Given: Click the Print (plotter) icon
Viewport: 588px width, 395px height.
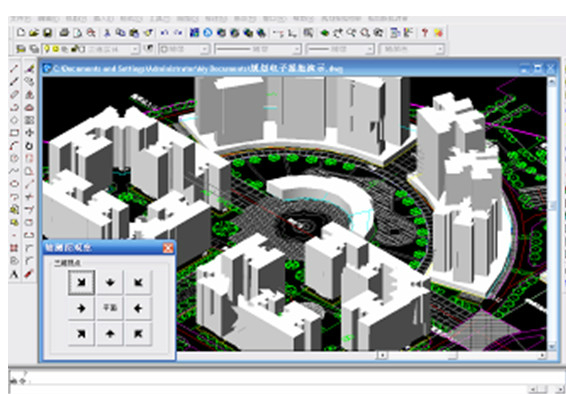Looking at the screenshot, I should coord(64,33).
